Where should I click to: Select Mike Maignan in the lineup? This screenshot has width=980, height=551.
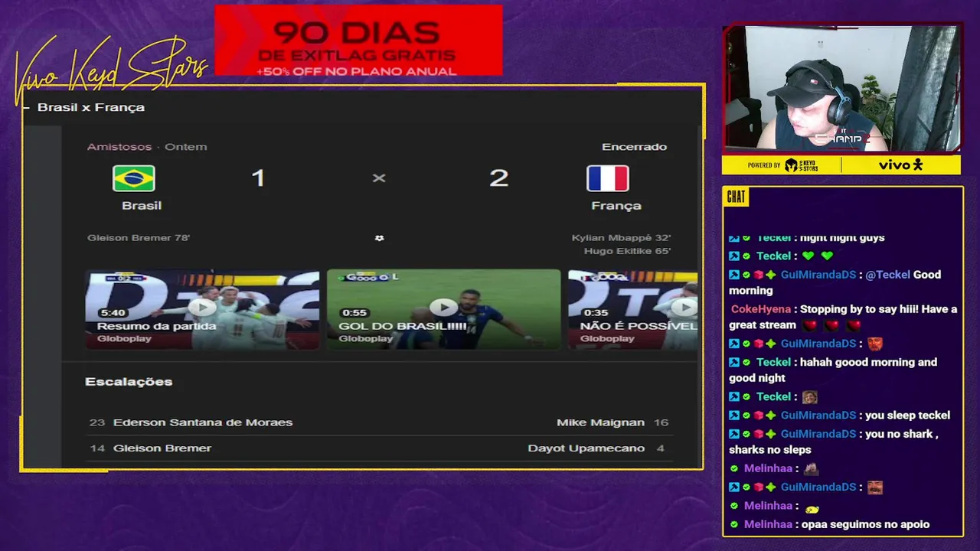pyautogui.click(x=600, y=422)
